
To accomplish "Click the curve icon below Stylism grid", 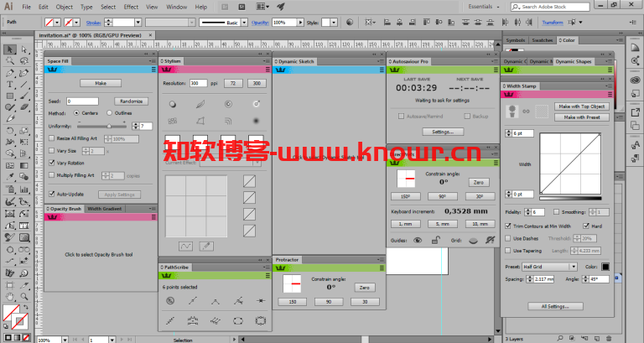I will 185,246.
